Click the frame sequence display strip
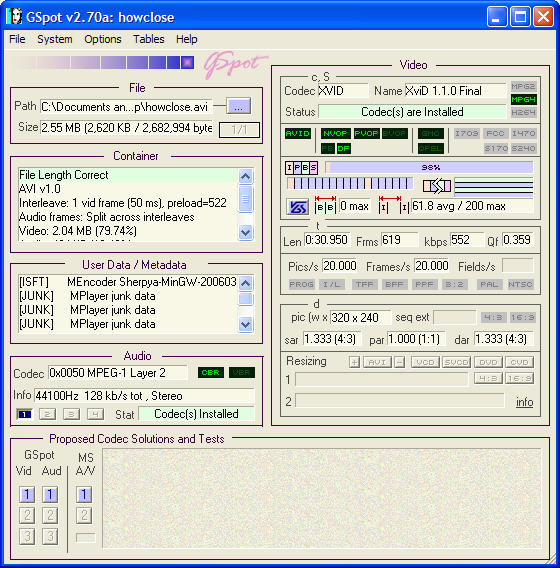560x568 pixels. click(x=350, y=183)
